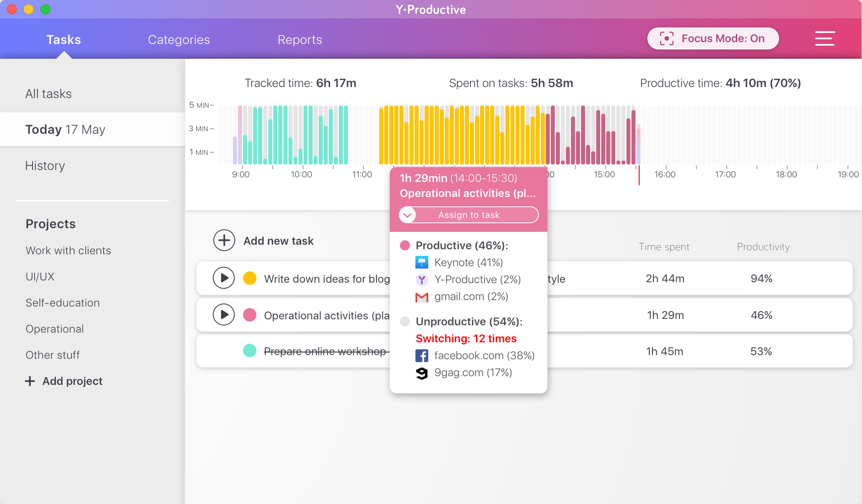Click the facebook.com icon in popup
Viewport: 862px width, 504px height.
[x=422, y=356]
